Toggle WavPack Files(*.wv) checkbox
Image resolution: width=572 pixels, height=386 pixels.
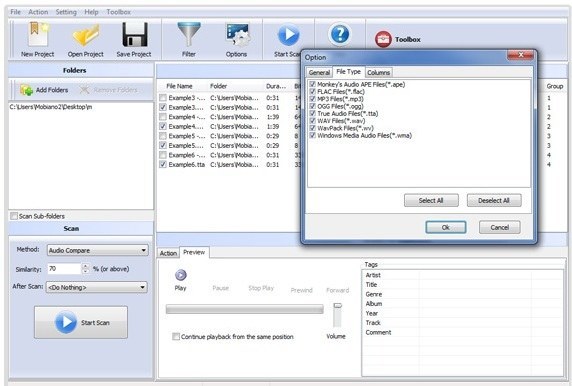[312, 128]
